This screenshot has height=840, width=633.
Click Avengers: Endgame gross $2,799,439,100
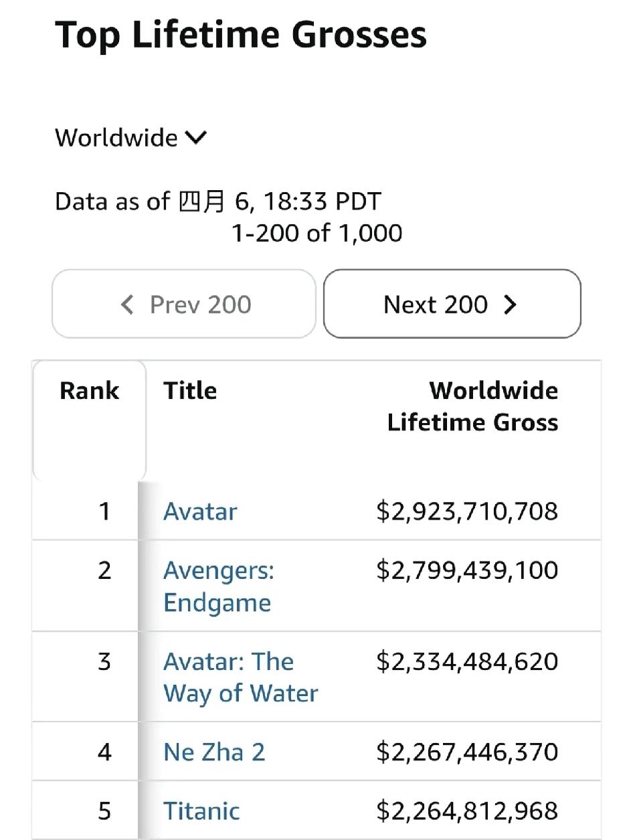point(467,571)
